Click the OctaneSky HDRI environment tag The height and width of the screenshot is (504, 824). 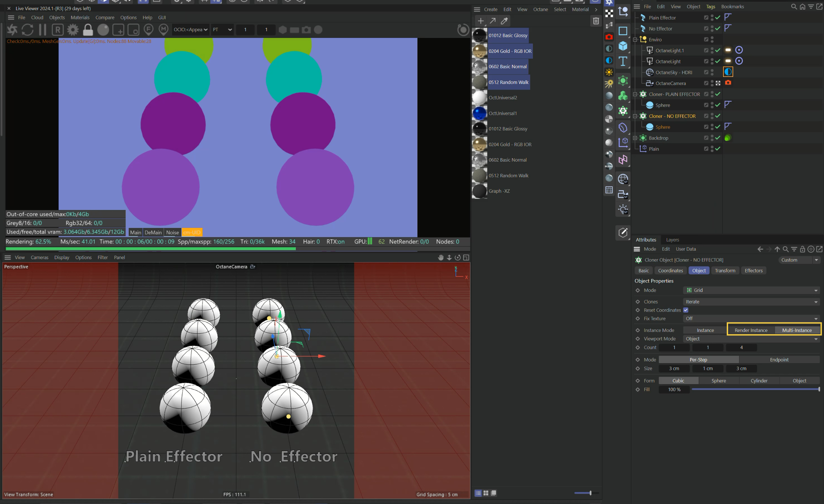click(x=728, y=72)
